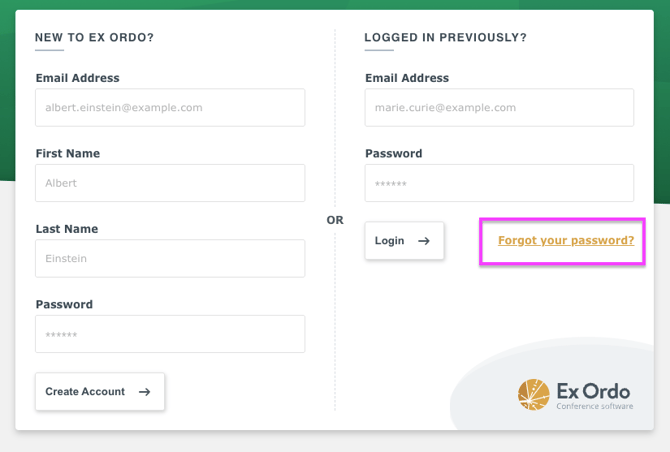Viewport: 670px width, 452px height.
Task: Click the Email Address label in sign-up form
Action: click(x=77, y=78)
